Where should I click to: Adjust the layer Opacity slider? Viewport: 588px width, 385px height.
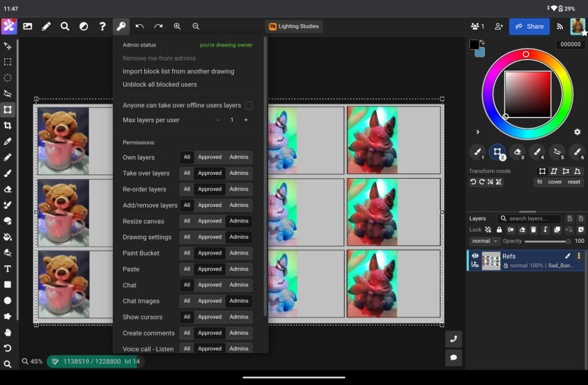pos(547,241)
